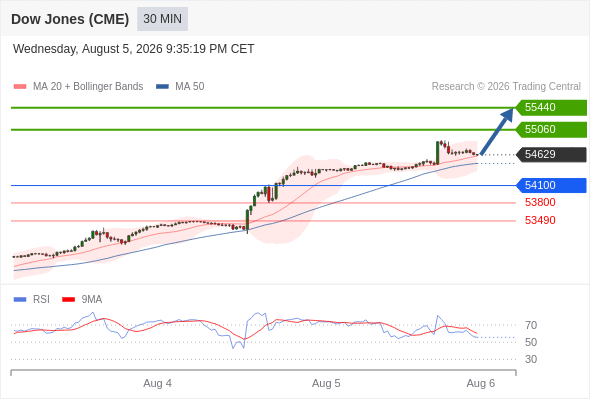Click the RSI 70 level label
Screen dimensions: 590x400
pyautogui.click(x=531, y=325)
